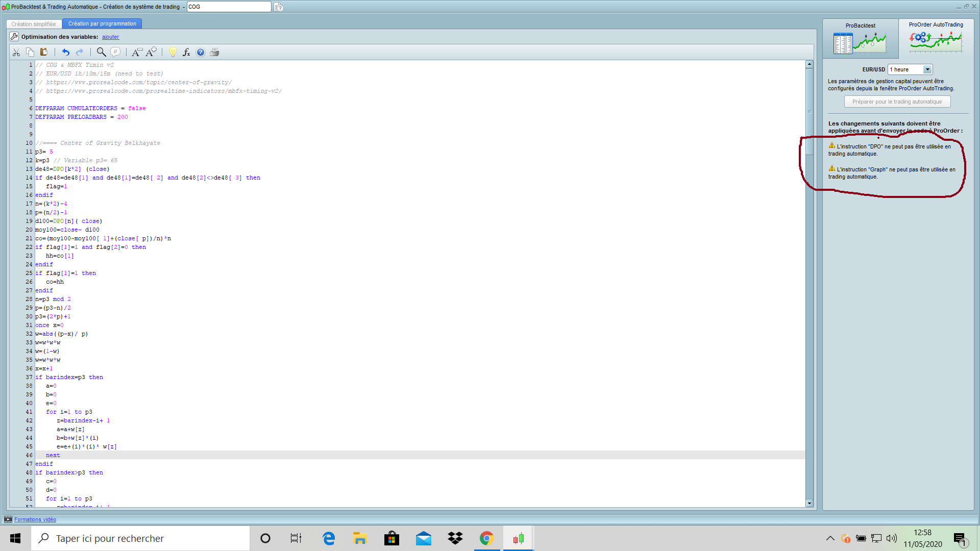Increase the editor font size

(151, 52)
